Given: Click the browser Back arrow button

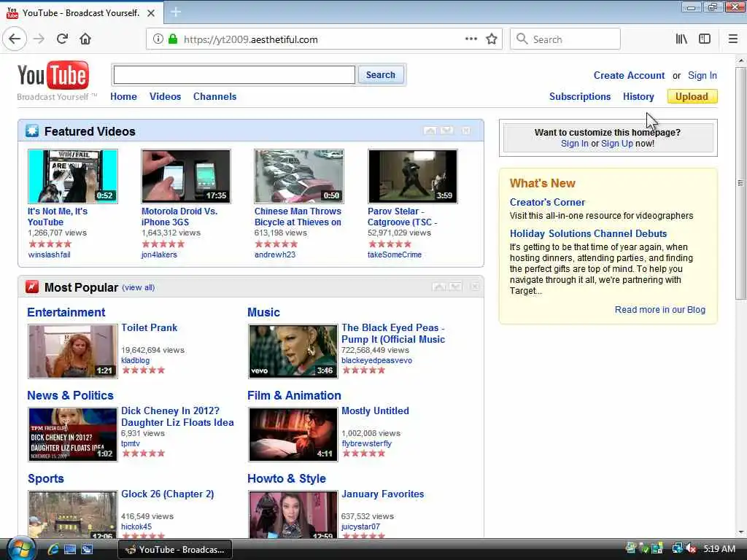Looking at the screenshot, I should [x=15, y=39].
